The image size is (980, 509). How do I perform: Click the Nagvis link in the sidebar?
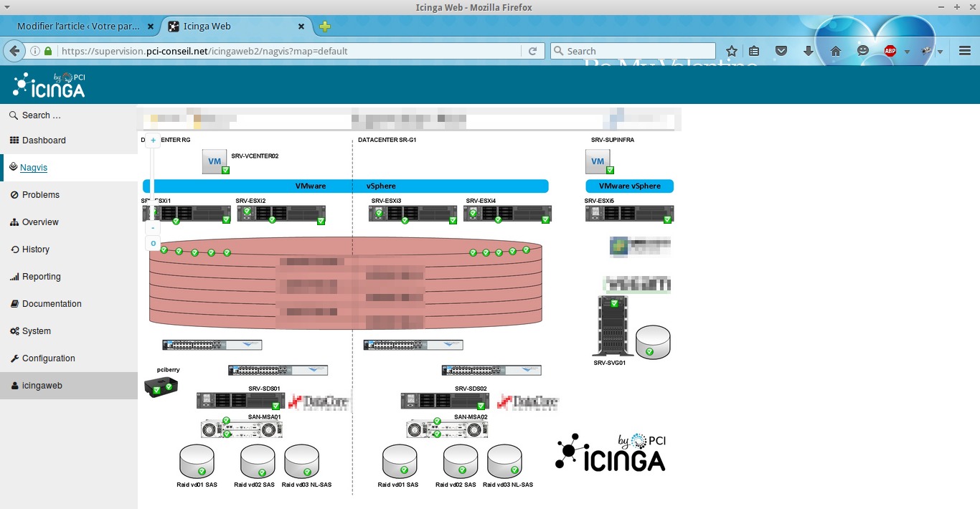point(34,168)
